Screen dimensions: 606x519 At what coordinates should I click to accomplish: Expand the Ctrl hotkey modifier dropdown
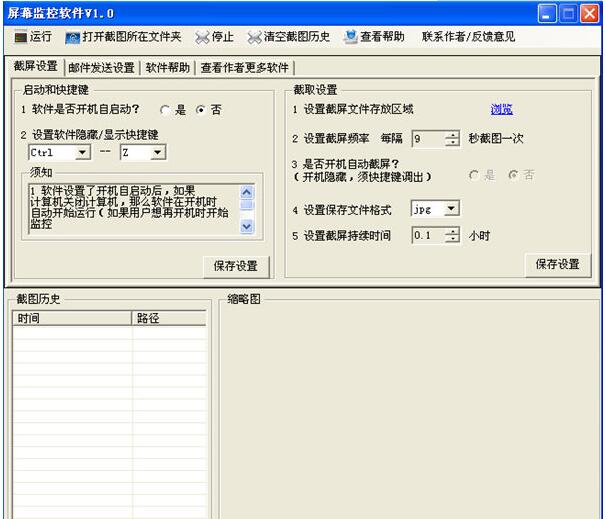(82, 153)
